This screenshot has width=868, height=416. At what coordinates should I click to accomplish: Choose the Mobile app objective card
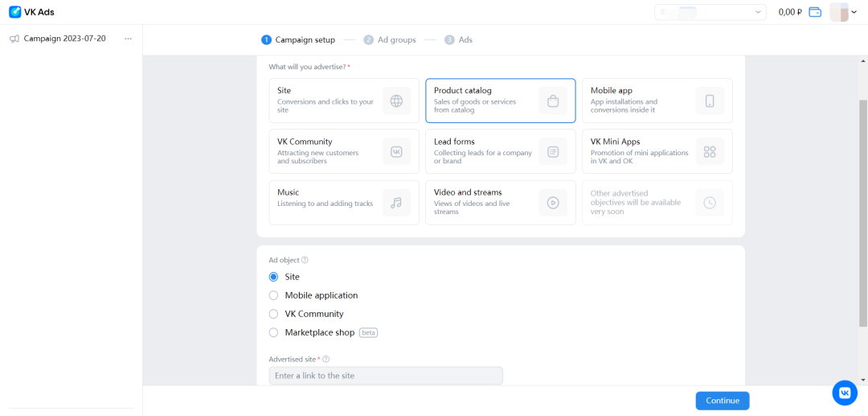click(x=657, y=101)
